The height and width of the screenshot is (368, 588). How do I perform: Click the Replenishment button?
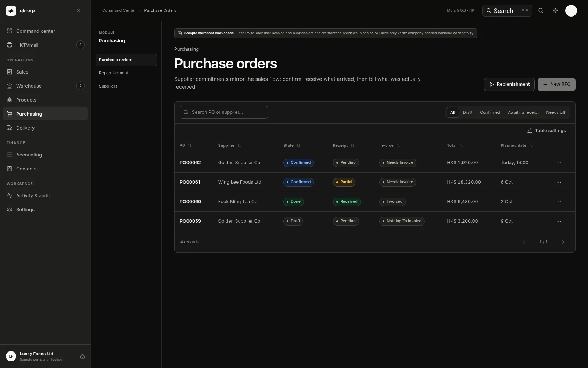[x=509, y=84]
